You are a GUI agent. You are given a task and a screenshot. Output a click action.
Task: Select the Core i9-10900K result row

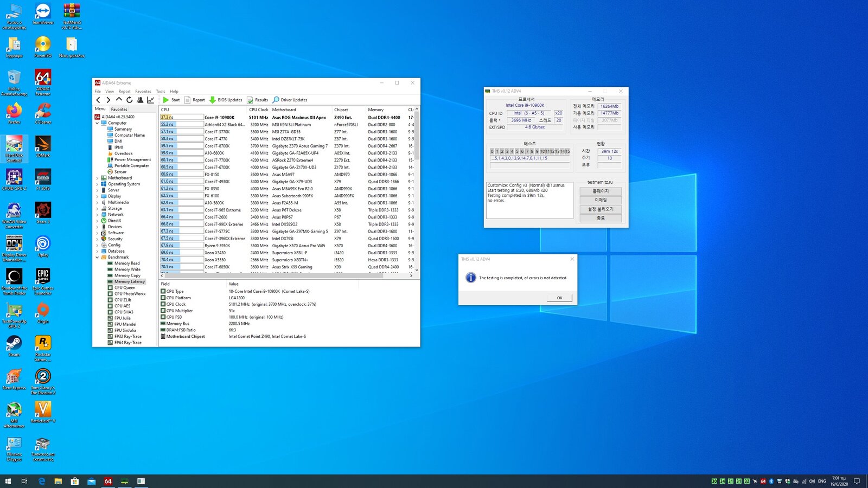click(286, 117)
